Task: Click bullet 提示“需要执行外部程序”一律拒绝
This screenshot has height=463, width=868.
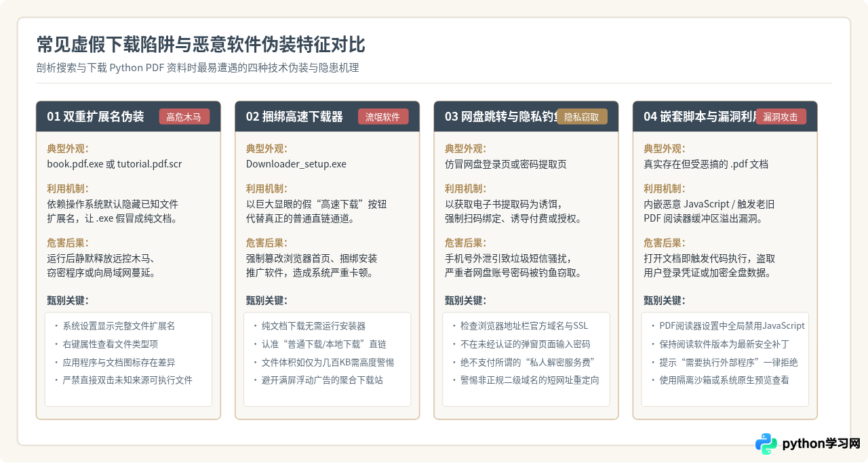Action: (x=728, y=363)
